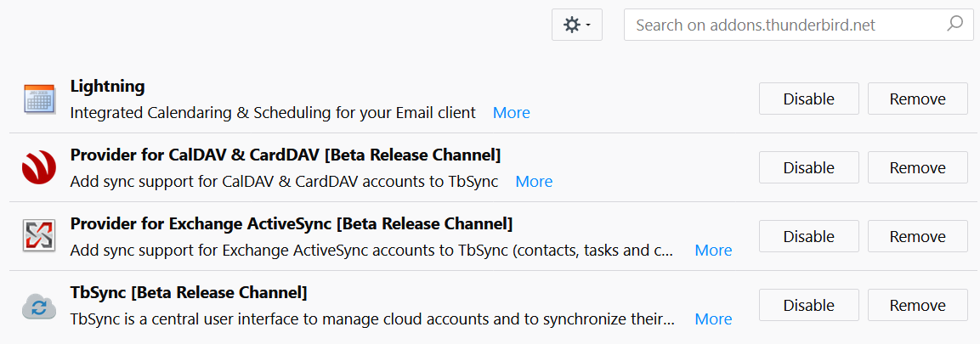
Task: Disable the TbSync add-on
Action: (808, 305)
